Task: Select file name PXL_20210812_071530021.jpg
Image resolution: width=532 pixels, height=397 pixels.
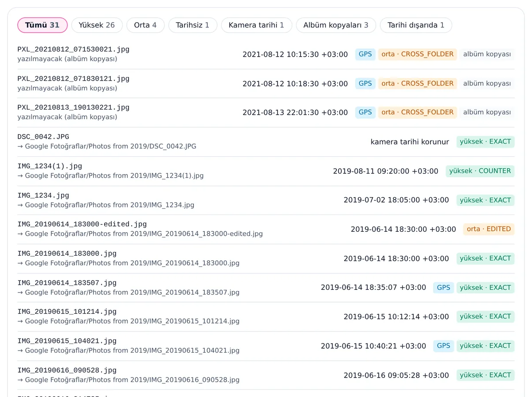Action: click(x=74, y=49)
